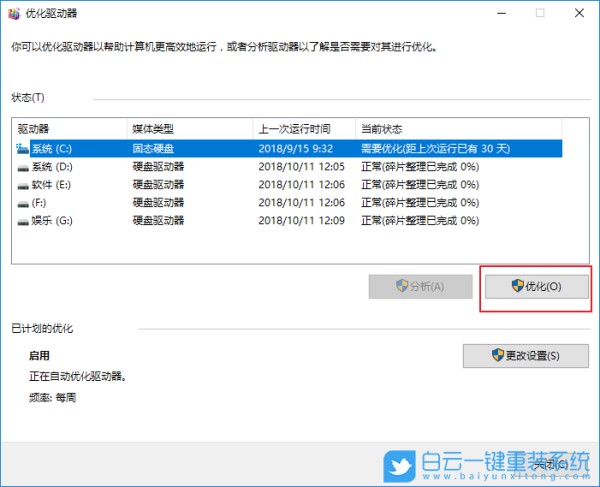Click the 启用 scheduled status text
The height and width of the screenshot is (487, 600).
[x=39, y=356]
